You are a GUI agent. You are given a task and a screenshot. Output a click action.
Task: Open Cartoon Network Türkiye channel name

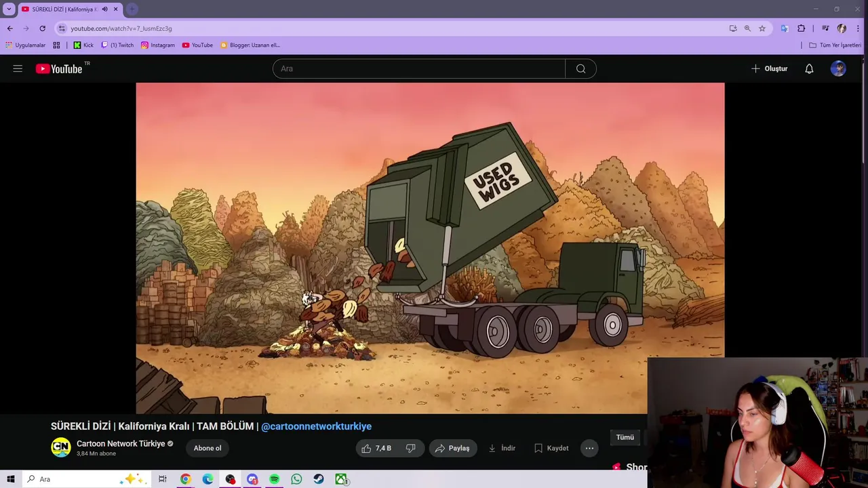point(121,443)
